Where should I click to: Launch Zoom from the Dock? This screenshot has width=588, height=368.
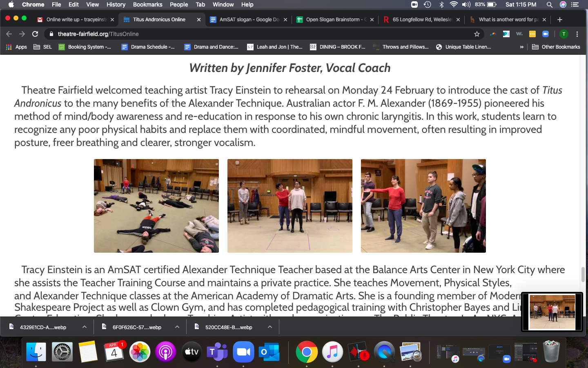[x=243, y=352]
